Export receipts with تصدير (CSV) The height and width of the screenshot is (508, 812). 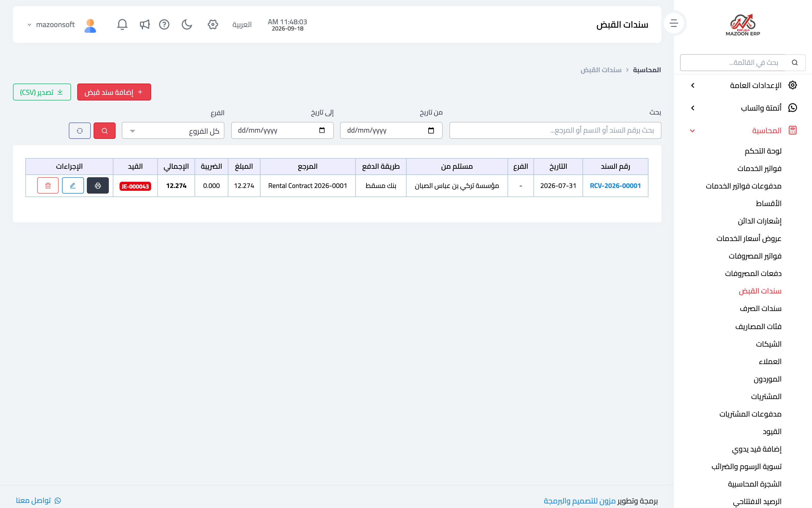(42, 92)
